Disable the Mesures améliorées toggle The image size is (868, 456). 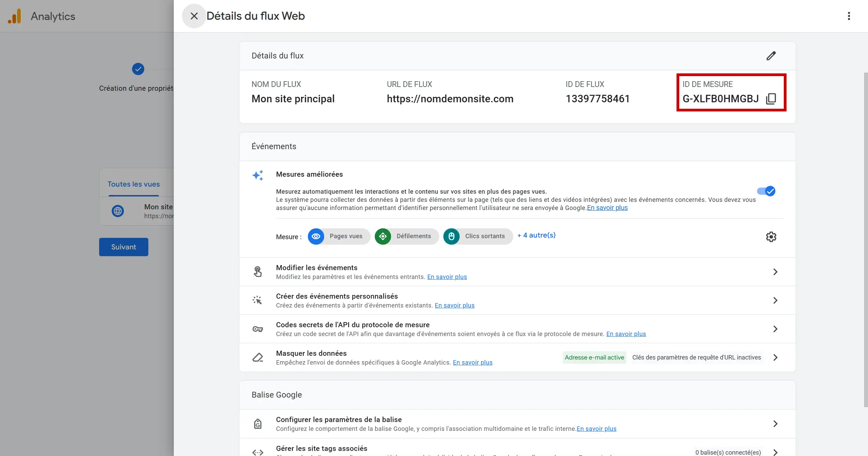[x=767, y=191]
